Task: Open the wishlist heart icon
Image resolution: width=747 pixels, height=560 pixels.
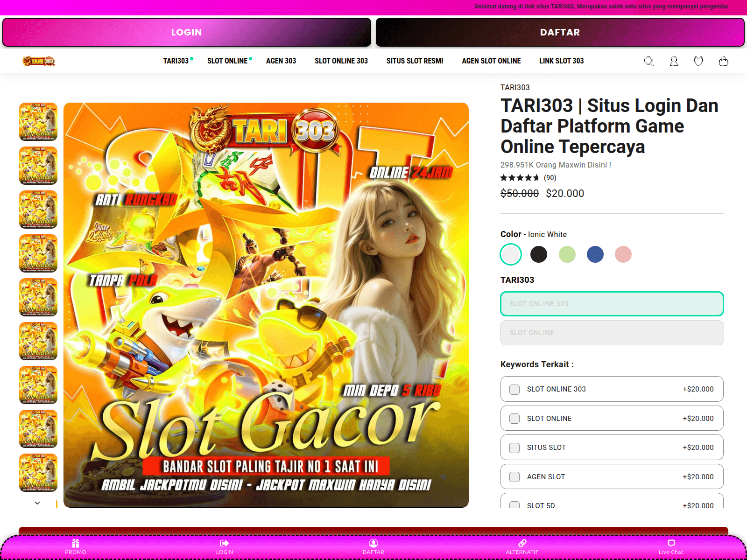Action: 698,61
